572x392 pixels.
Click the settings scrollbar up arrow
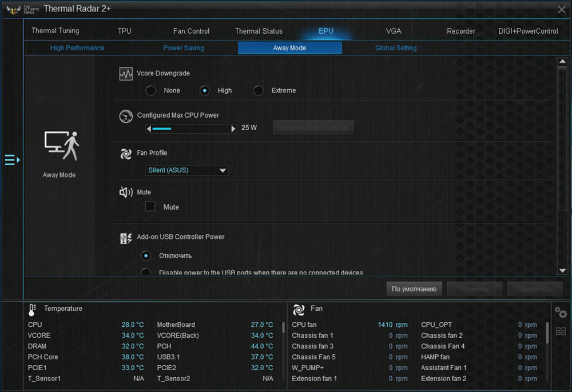(x=562, y=61)
